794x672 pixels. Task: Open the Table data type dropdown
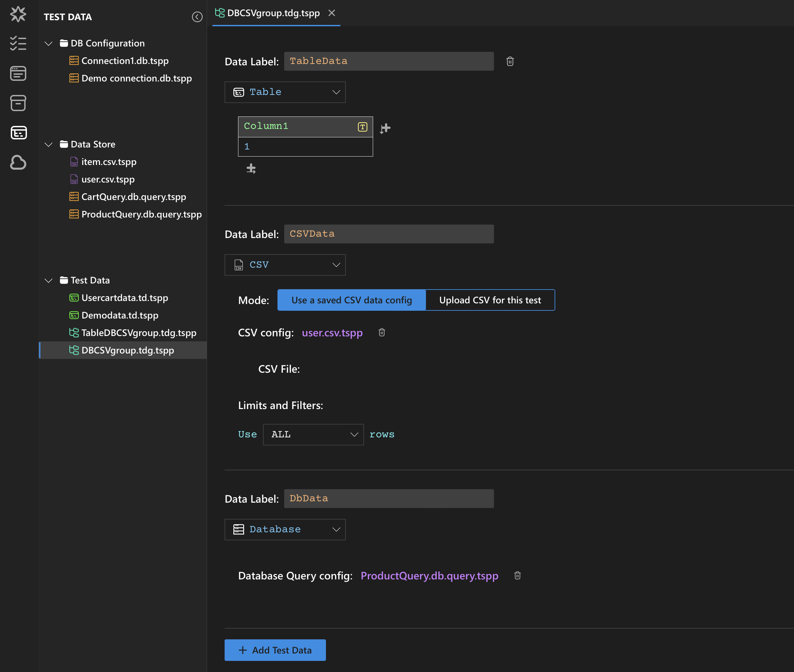[285, 92]
